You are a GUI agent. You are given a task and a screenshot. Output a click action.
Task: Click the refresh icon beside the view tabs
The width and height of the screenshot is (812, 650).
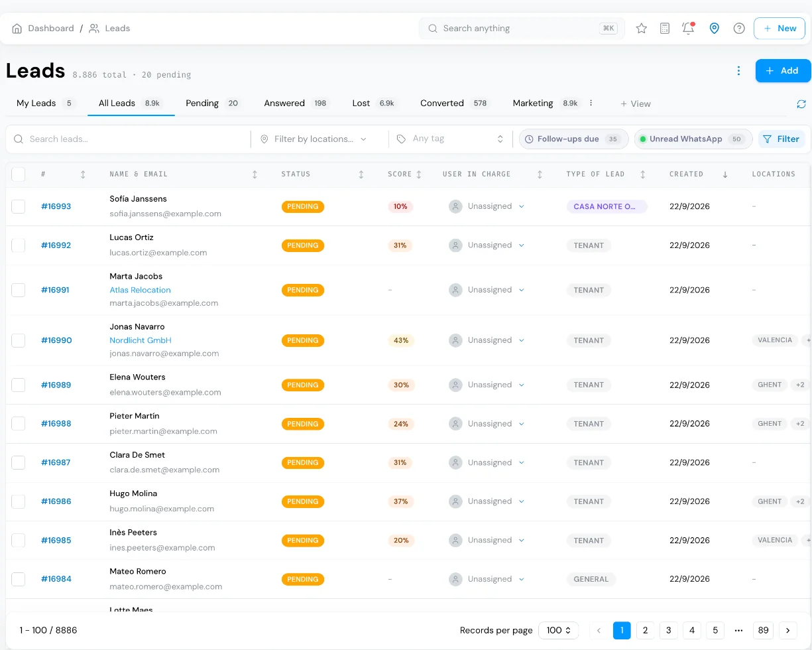click(801, 104)
